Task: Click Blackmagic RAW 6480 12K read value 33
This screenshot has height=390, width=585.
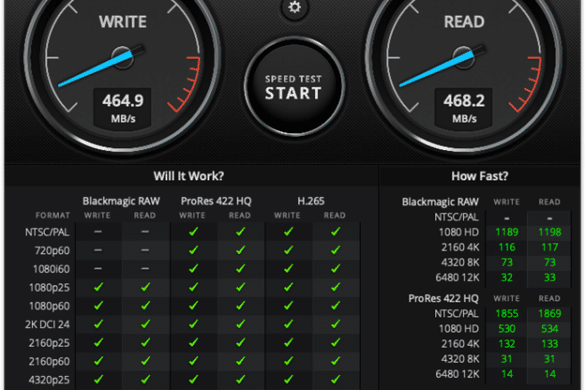Action: (x=550, y=277)
